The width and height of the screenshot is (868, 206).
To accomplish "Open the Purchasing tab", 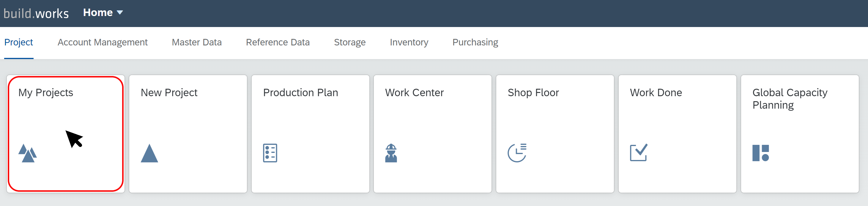I will 475,42.
